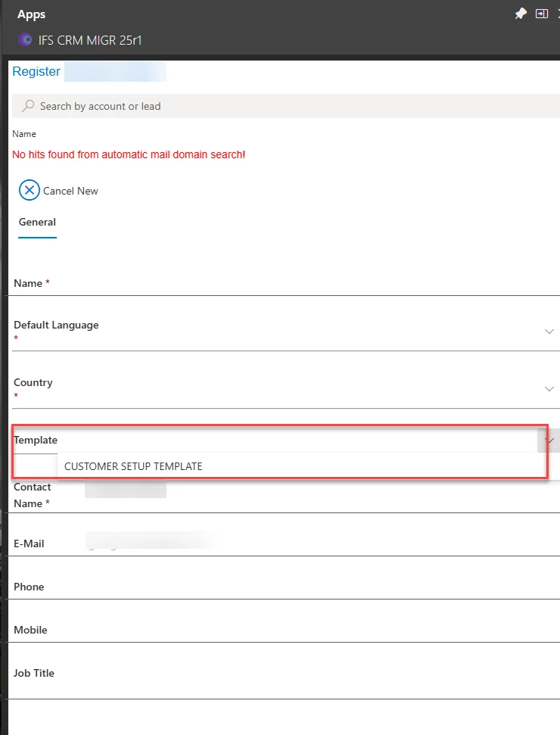Open the Register link
This screenshot has width=560, height=735.
(36, 71)
